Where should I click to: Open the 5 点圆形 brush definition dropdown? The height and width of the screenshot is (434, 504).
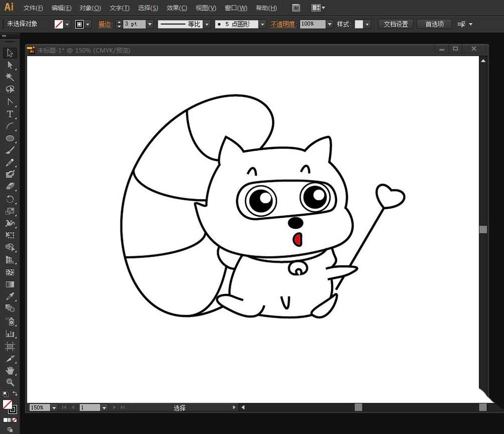[263, 24]
